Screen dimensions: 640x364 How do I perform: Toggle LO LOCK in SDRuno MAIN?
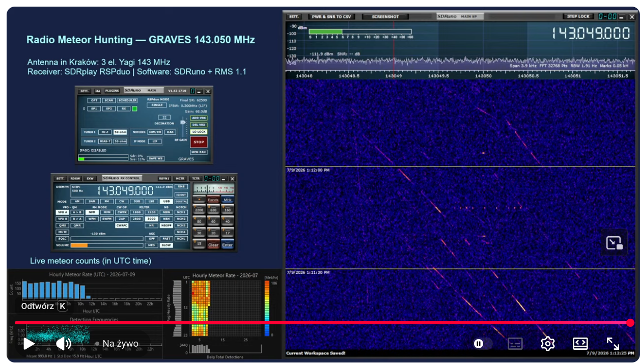pyautogui.click(x=199, y=132)
